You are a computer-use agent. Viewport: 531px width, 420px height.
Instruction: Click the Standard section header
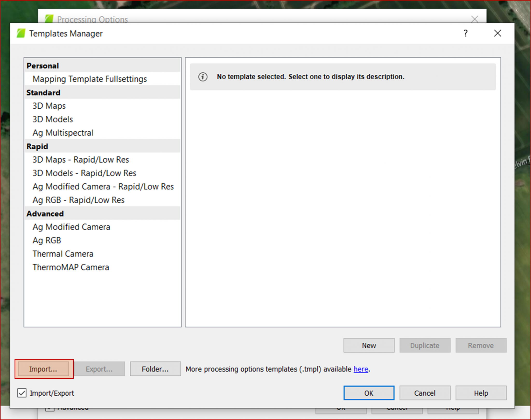43,92
